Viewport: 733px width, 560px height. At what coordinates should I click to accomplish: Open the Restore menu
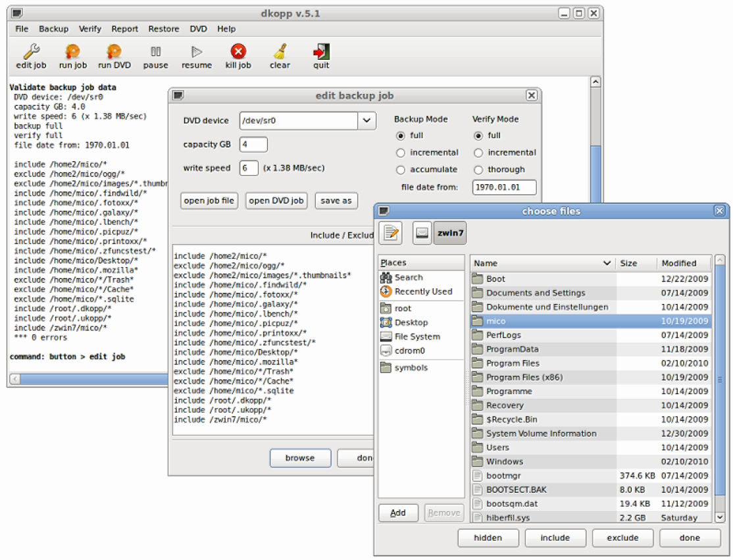pos(163,29)
